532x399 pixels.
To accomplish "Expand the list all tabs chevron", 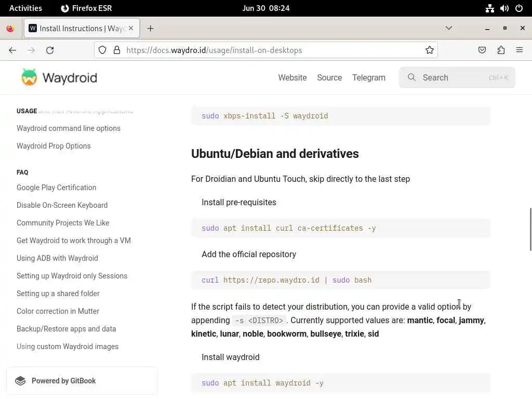I will [x=448, y=28].
